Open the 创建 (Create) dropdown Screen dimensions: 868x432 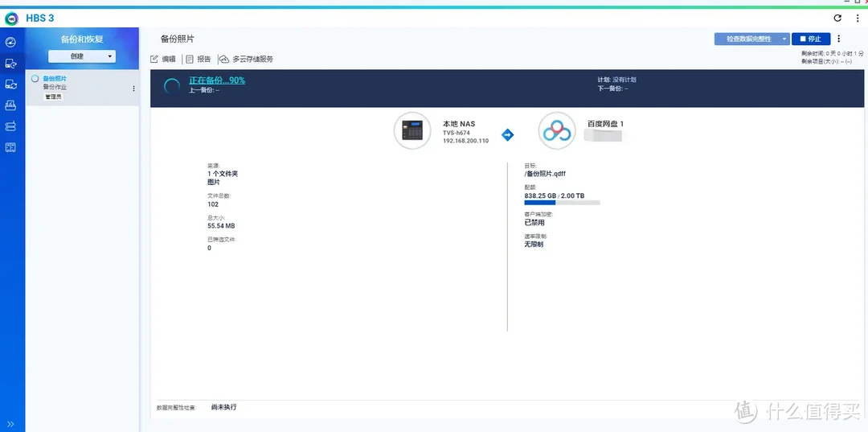[81, 56]
